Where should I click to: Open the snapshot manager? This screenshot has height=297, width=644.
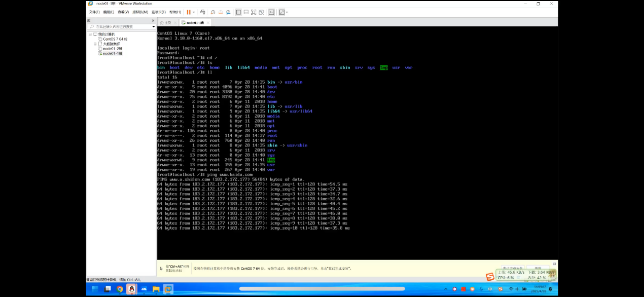point(229,12)
